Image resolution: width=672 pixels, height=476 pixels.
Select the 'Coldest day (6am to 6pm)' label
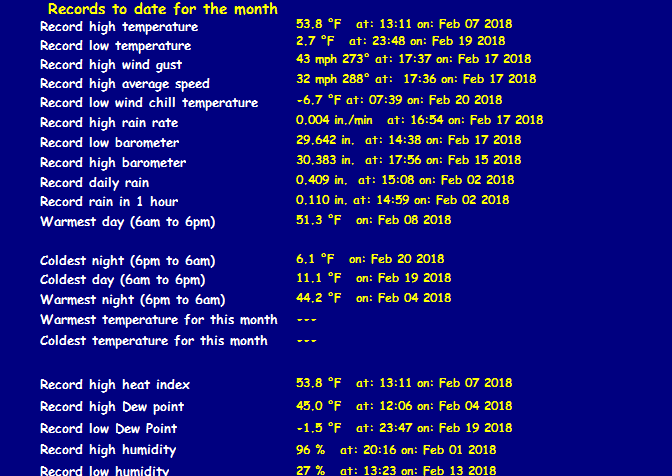point(122,280)
